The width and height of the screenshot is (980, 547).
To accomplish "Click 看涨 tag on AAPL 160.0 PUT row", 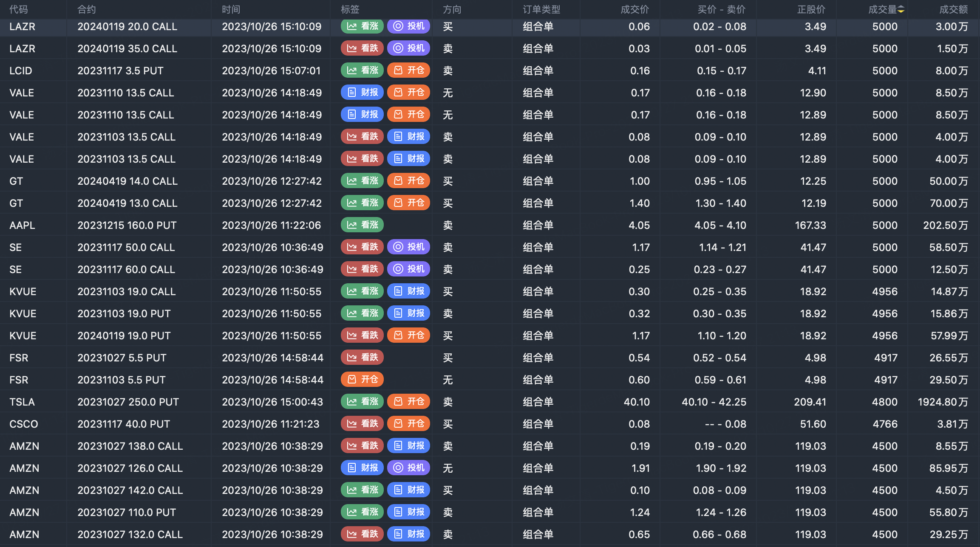I will tap(362, 225).
